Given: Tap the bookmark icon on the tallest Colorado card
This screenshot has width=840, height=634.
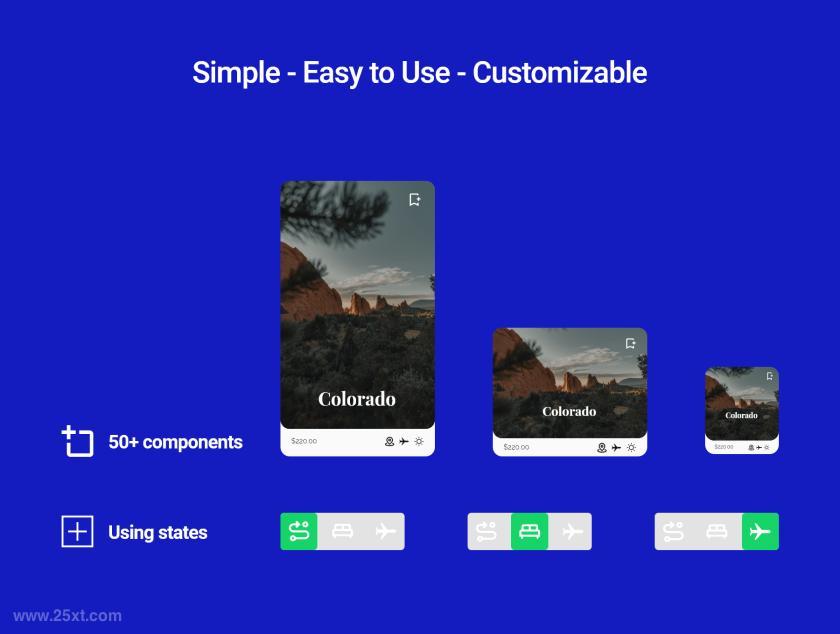Looking at the screenshot, I should [415, 200].
